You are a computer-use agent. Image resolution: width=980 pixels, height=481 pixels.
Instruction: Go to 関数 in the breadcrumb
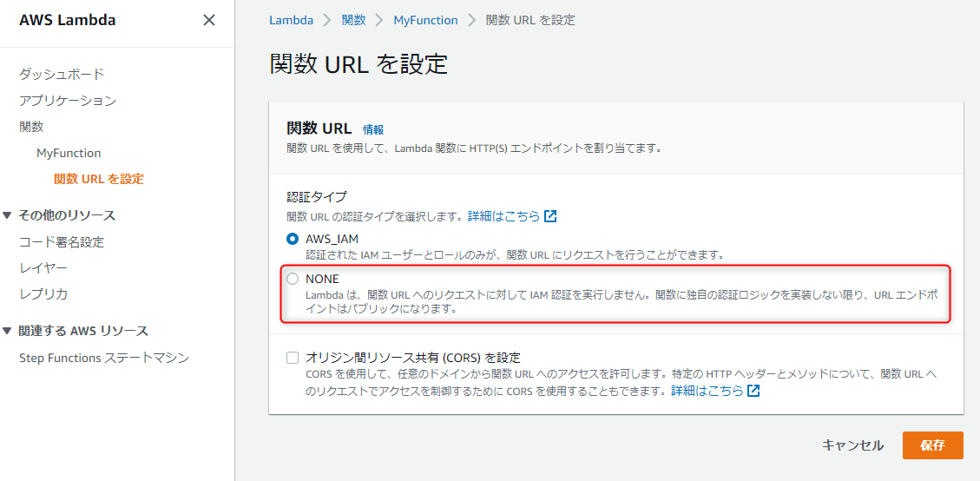(x=354, y=20)
